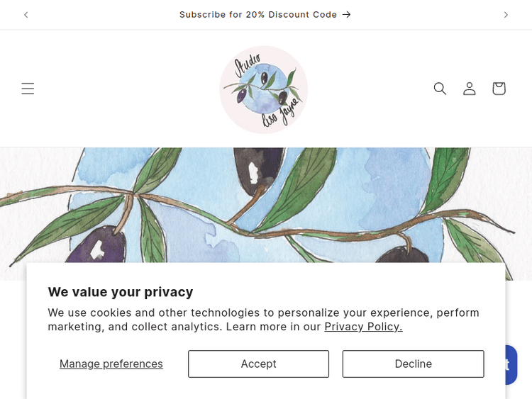Accept cookies with the Accept button

coord(258,364)
